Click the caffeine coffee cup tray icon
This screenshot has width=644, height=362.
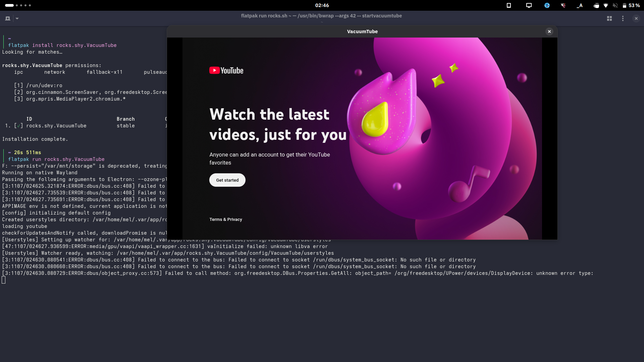tap(596, 5)
